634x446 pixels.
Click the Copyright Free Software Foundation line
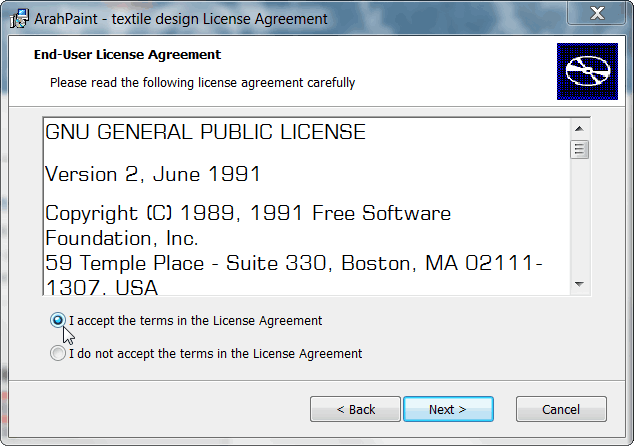pos(248,225)
